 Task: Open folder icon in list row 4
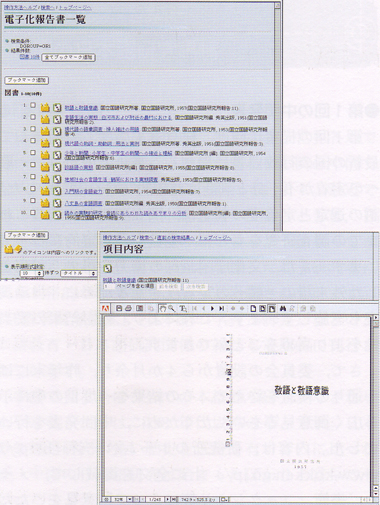point(45,143)
